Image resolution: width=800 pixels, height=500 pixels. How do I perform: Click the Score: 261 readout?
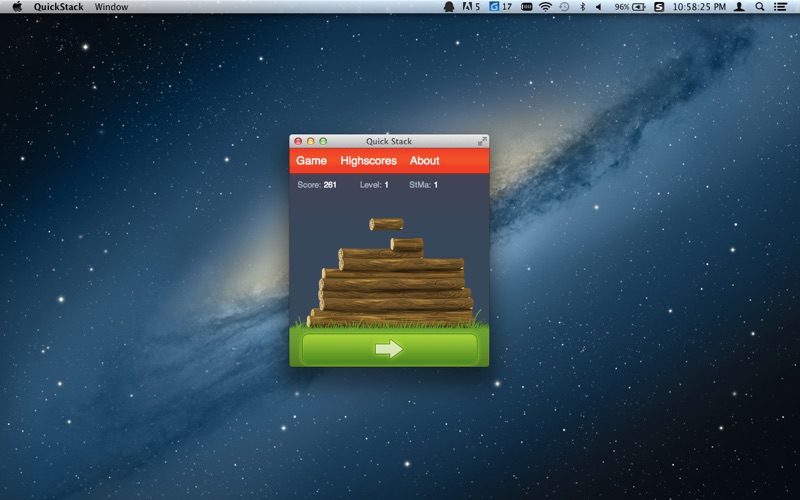click(317, 185)
